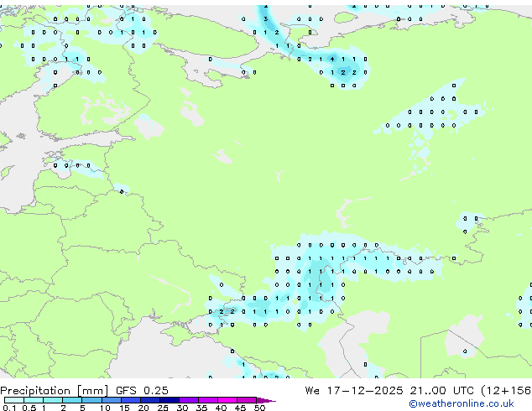This screenshot has height=411, width=532.
Task: Click the legend label '0.1'
Action: [9, 408]
